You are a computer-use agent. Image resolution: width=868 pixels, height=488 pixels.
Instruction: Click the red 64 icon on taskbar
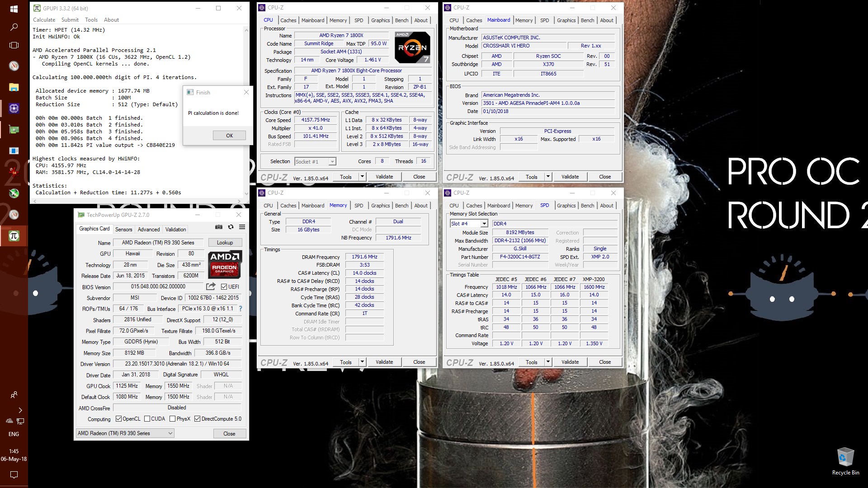tap(14, 172)
